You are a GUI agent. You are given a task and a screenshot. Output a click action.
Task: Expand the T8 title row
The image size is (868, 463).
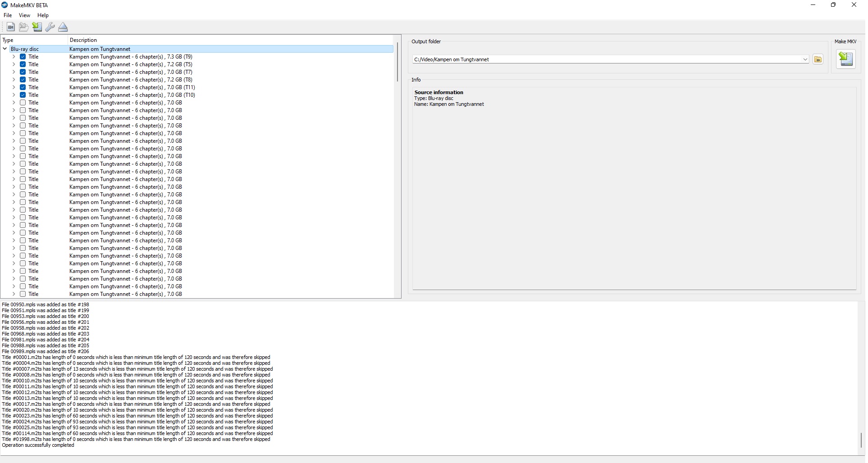point(14,80)
